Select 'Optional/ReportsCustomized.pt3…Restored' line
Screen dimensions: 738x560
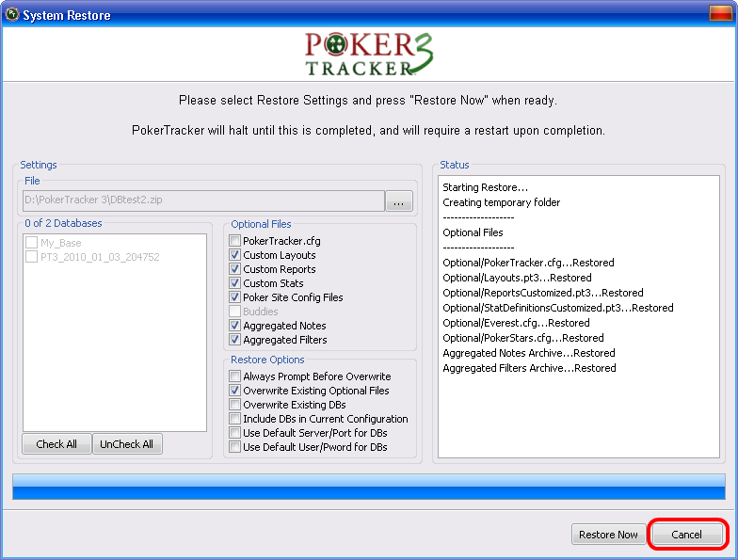click(542, 293)
